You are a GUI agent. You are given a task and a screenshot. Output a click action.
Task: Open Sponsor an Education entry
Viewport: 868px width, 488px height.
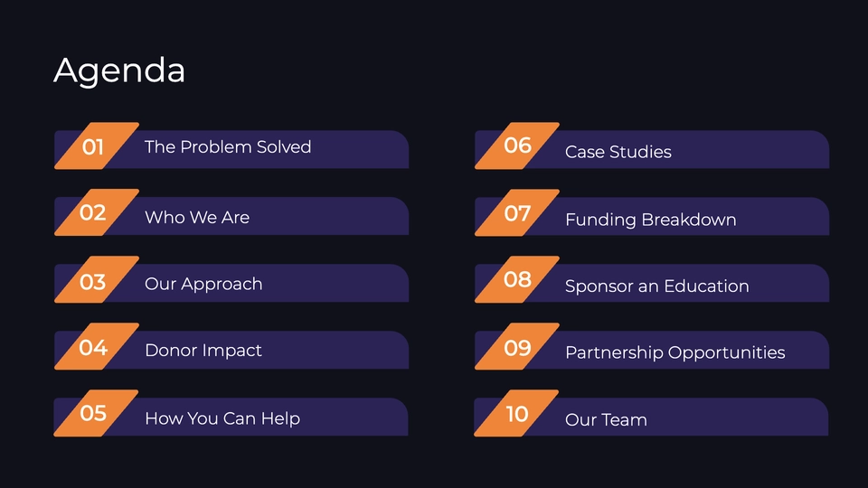[652, 283]
